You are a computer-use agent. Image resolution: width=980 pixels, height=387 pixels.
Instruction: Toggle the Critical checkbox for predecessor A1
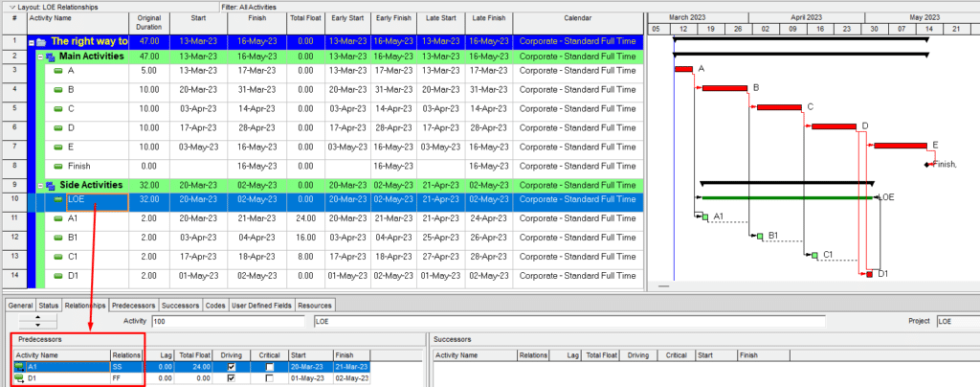pyautogui.click(x=270, y=366)
